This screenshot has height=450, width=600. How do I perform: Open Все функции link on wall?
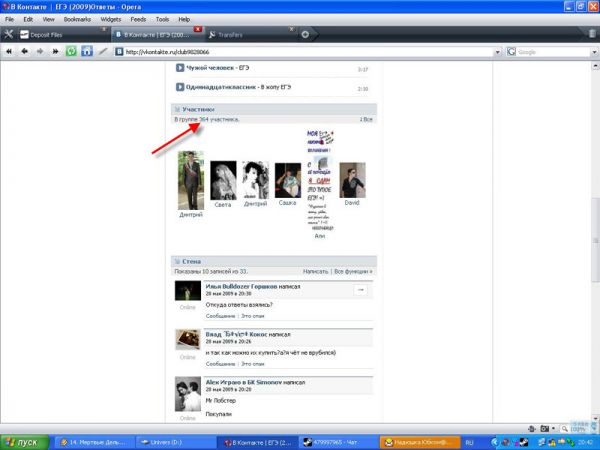(x=352, y=271)
